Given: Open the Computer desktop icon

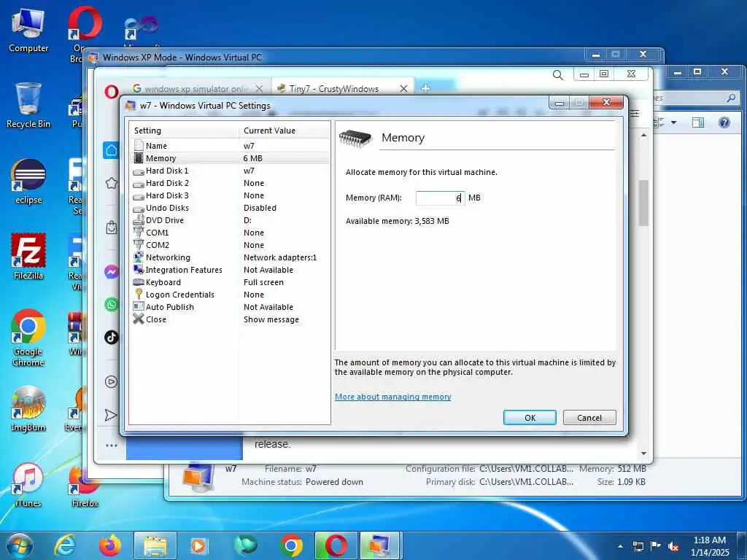Looking at the screenshot, I should click(28, 29).
